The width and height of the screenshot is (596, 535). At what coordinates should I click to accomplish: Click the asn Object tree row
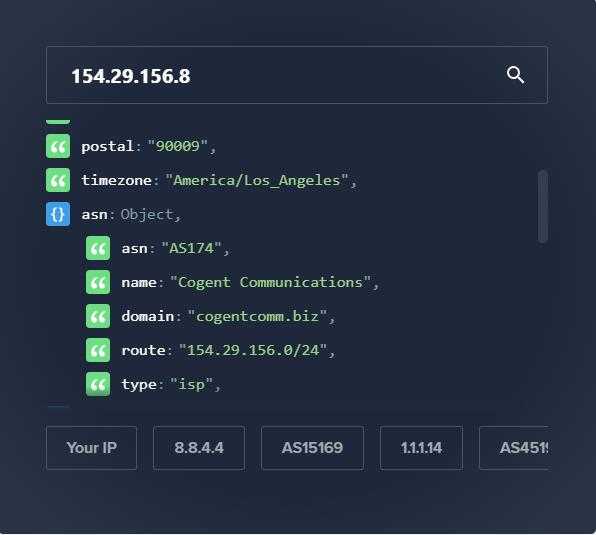[131, 214]
